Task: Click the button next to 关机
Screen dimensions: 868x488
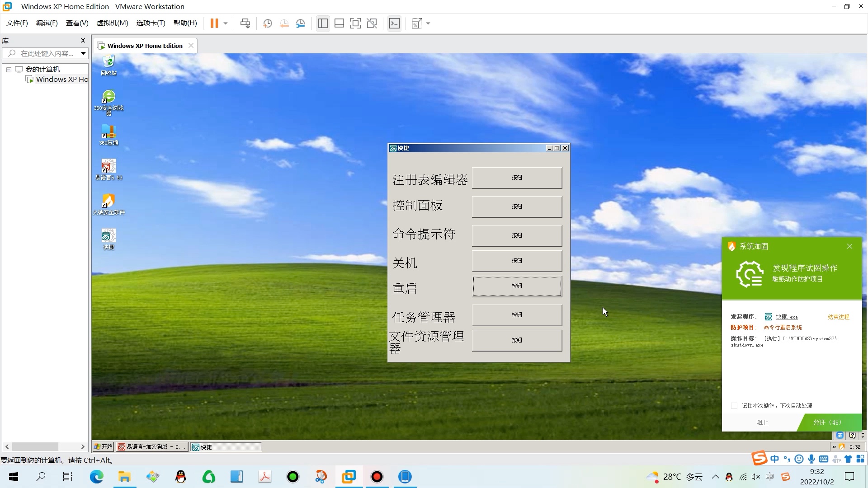Action: coord(517,261)
